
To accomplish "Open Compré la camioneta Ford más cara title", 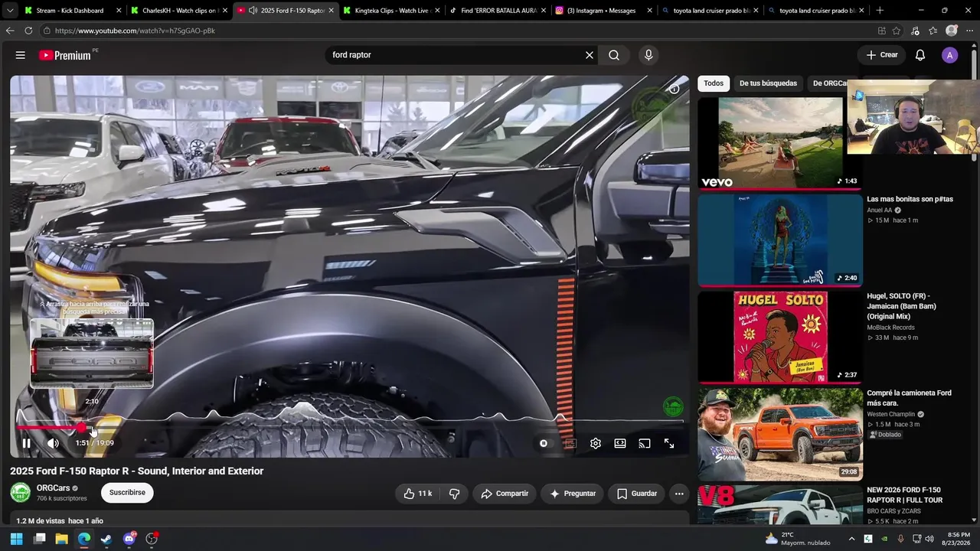I will coord(910,398).
